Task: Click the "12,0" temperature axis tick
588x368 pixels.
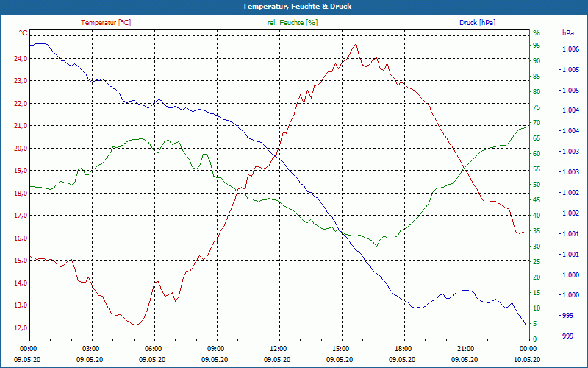Action: pyautogui.click(x=21, y=328)
